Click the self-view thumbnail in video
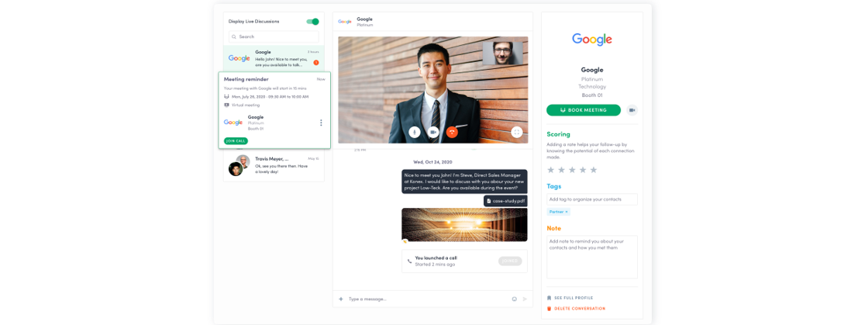Image resolution: width=868 pixels, height=325 pixels. coord(503,54)
